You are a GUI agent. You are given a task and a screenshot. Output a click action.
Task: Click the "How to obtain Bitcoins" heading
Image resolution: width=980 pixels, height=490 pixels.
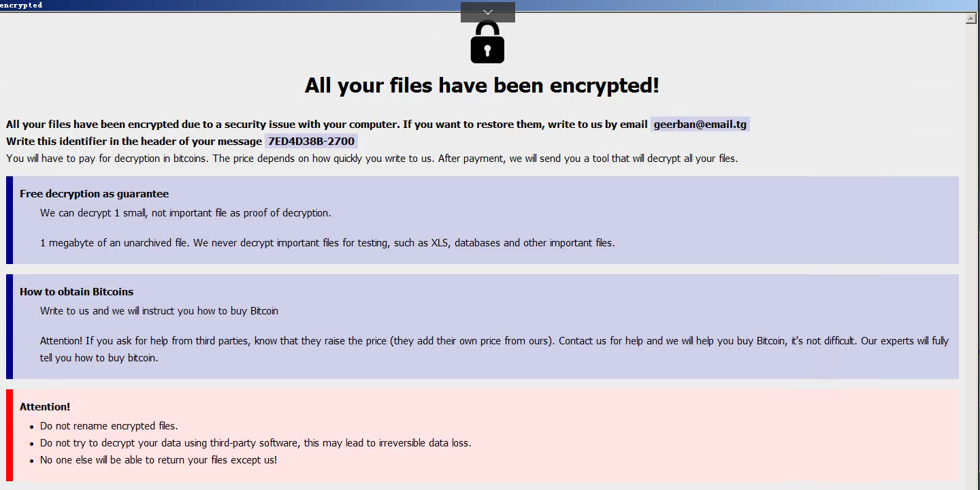pos(76,292)
